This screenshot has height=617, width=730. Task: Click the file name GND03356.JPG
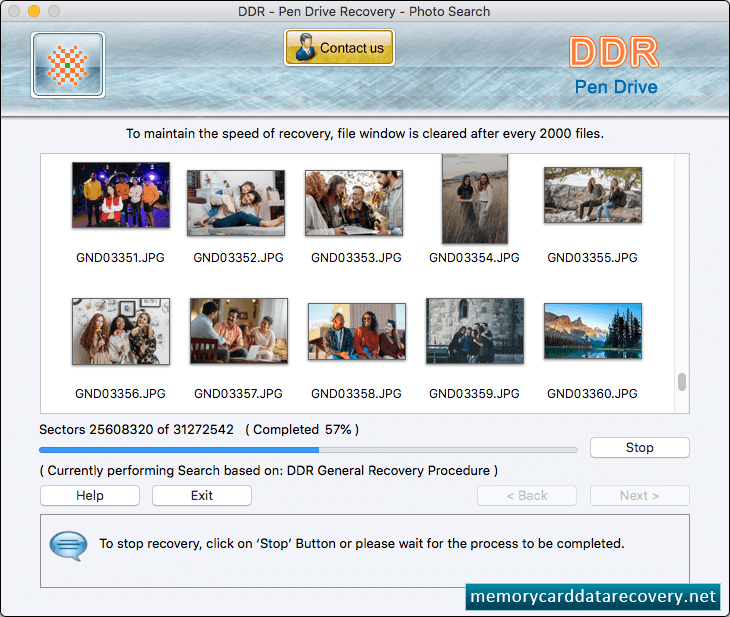click(120, 393)
